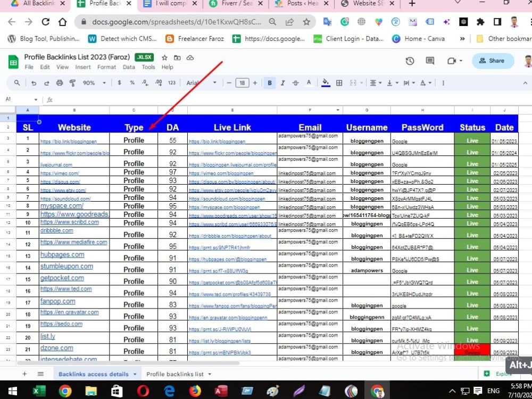Open the Insert menu
The height and width of the screenshot is (399, 532).
coord(83,67)
